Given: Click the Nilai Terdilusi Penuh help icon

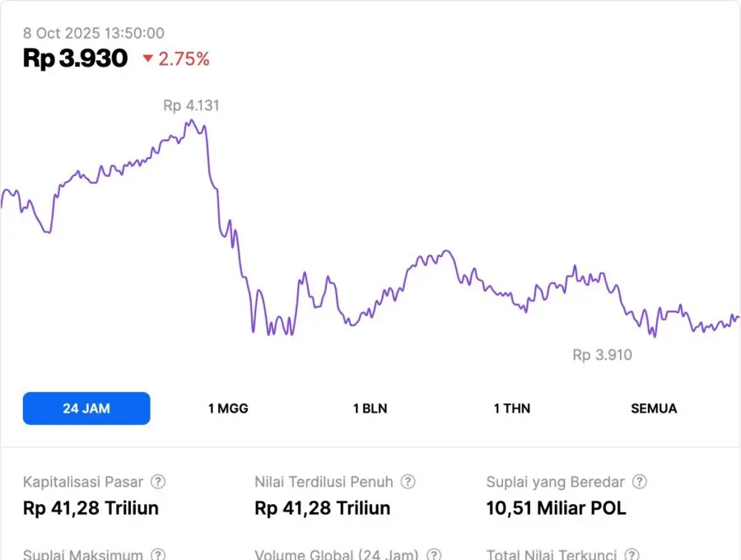Looking at the screenshot, I should [x=408, y=482].
